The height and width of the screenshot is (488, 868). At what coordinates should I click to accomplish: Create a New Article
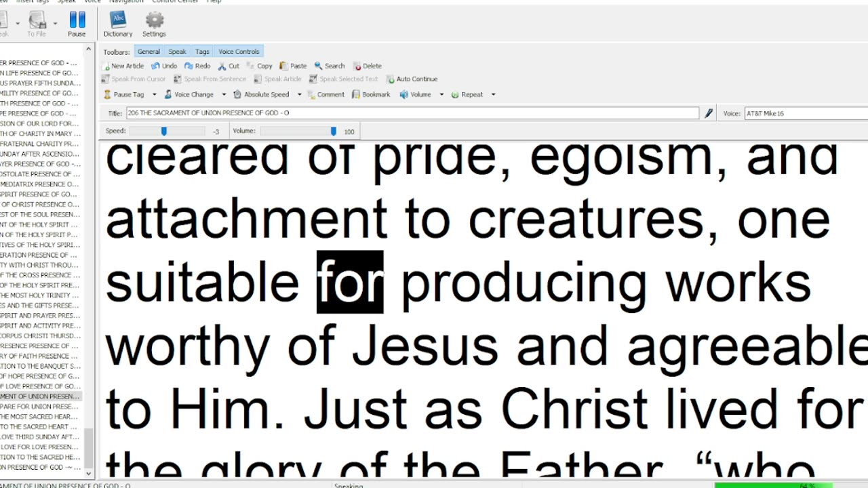[123, 66]
